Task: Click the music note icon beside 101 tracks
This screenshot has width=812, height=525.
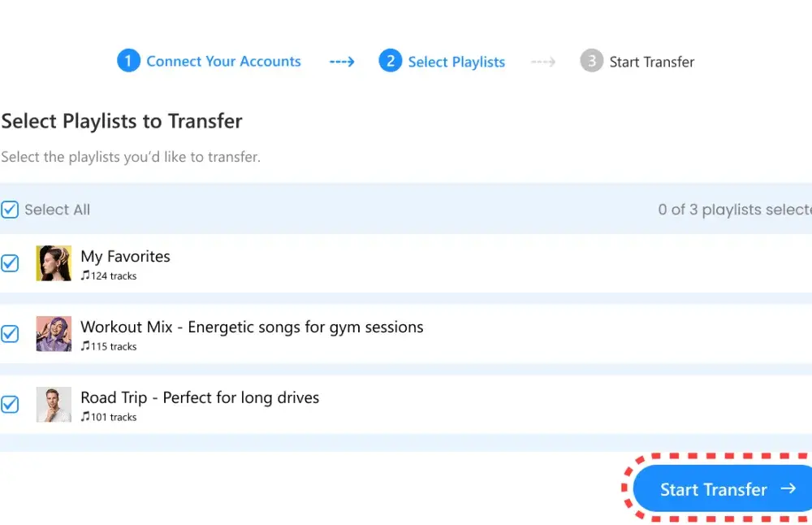Action: click(x=85, y=416)
